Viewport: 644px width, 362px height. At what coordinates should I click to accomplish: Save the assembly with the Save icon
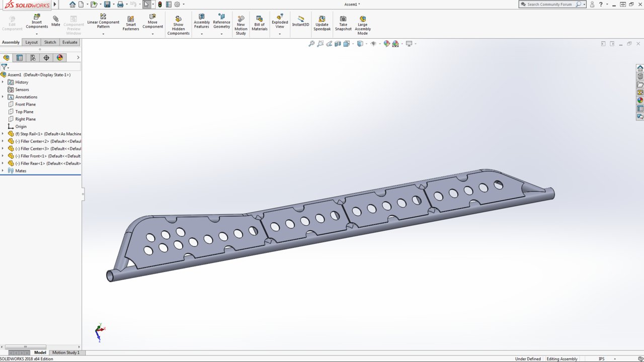[107, 4]
